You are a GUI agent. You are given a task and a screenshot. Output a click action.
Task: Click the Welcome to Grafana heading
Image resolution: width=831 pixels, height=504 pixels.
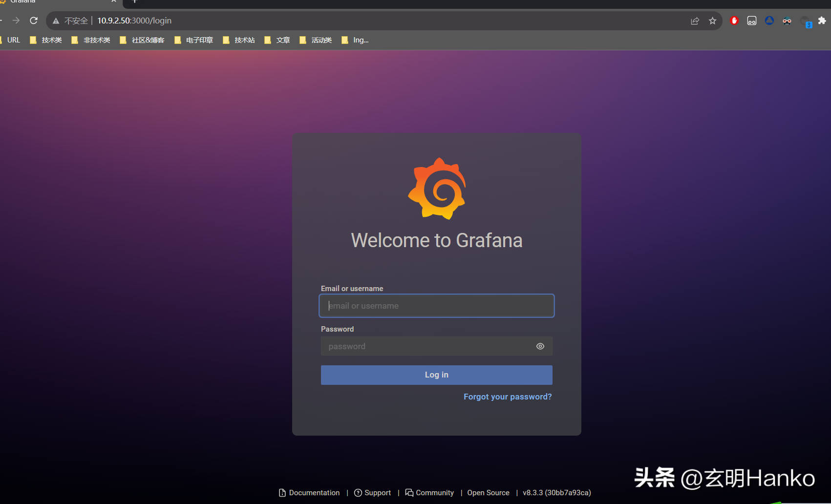(x=437, y=240)
